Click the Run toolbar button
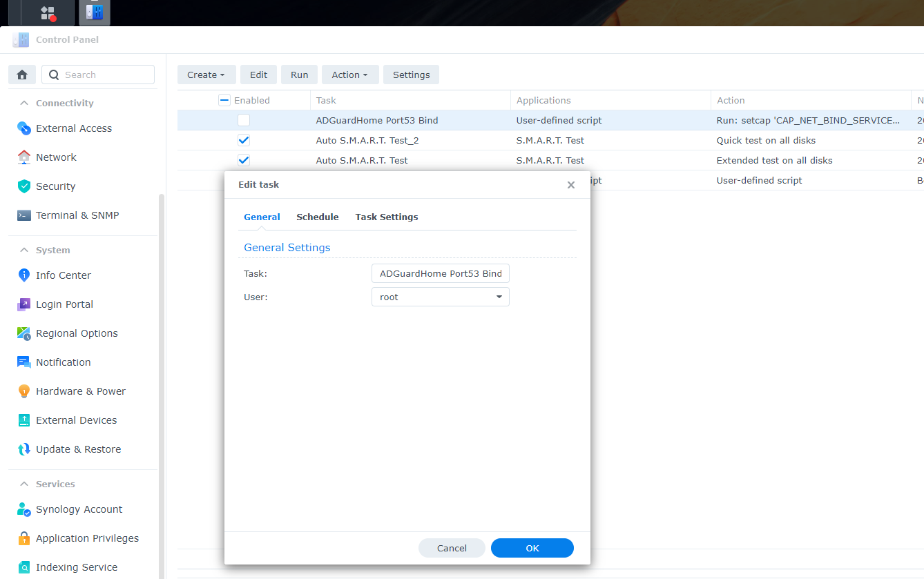 pyautogui.click(x=300, y=75)
